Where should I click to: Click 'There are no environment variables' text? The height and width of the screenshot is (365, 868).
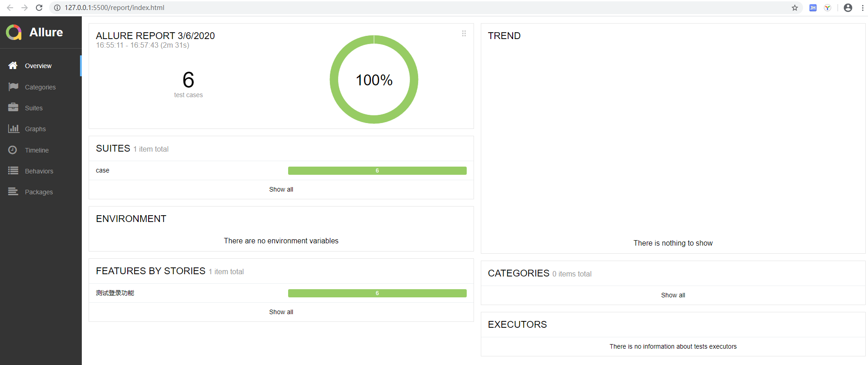tap(281, 241)
